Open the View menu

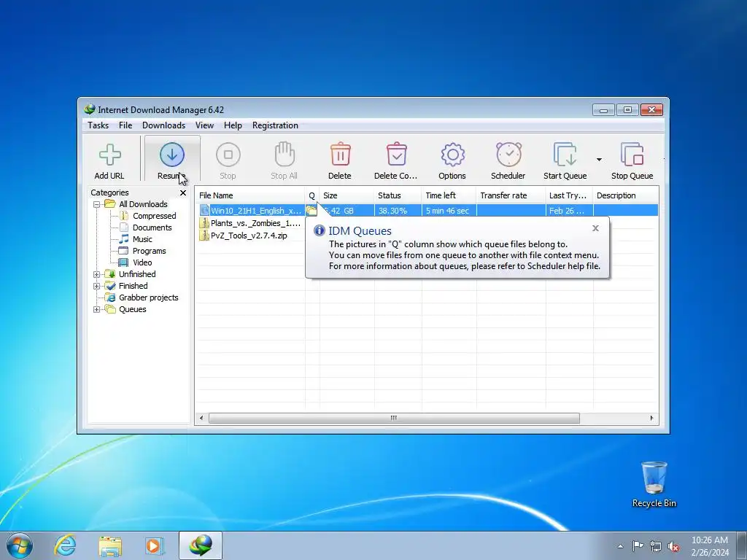pos(204,125)
